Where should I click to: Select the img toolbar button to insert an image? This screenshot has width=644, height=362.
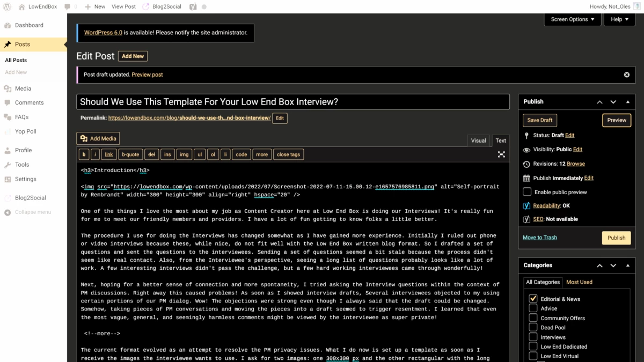pos(184,154)
